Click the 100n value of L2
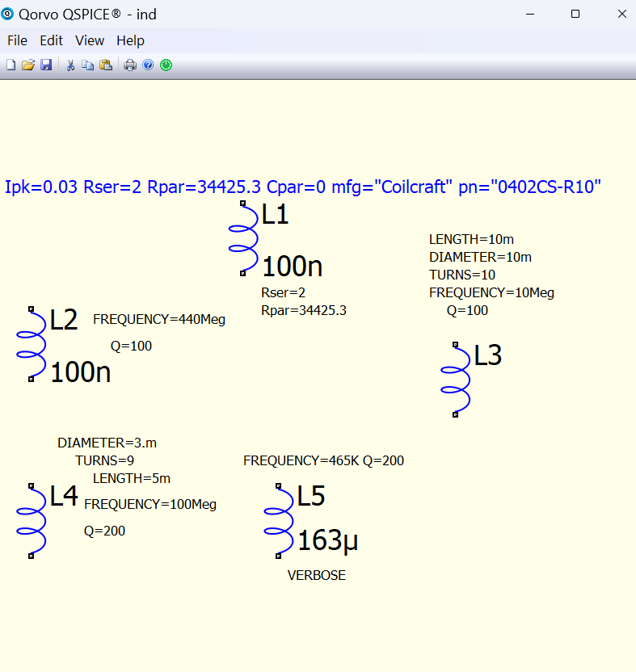Viewport: 636px width, 672px height. (x=81, y=372)
